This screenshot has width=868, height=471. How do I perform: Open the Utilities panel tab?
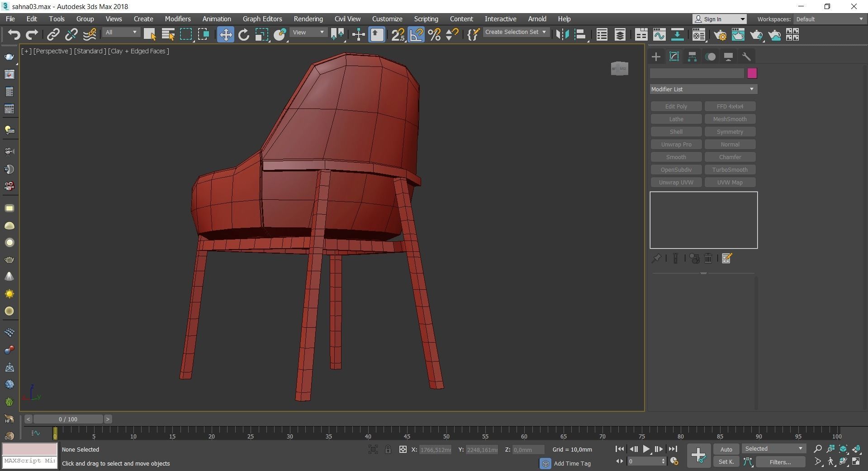tap(746, 57)
